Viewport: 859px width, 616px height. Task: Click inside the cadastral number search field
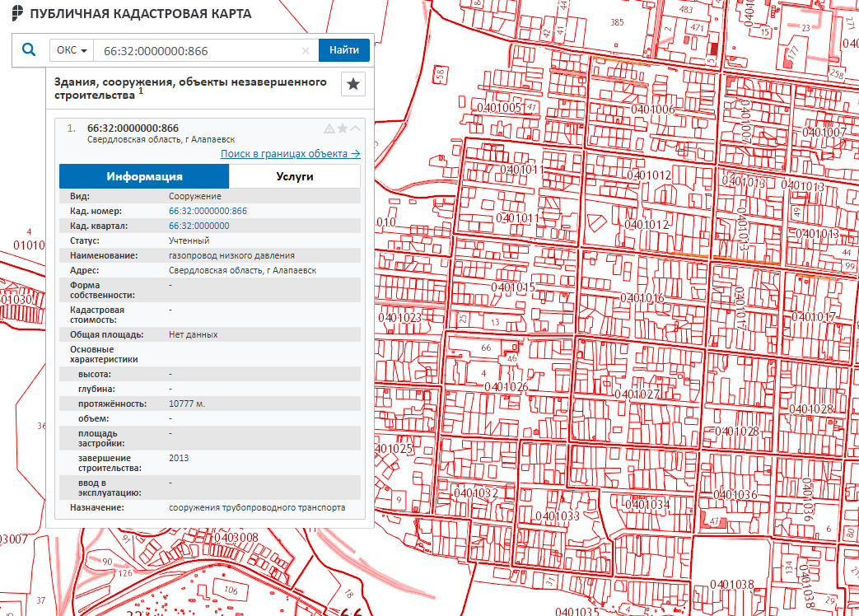click(x=198, y=51)
